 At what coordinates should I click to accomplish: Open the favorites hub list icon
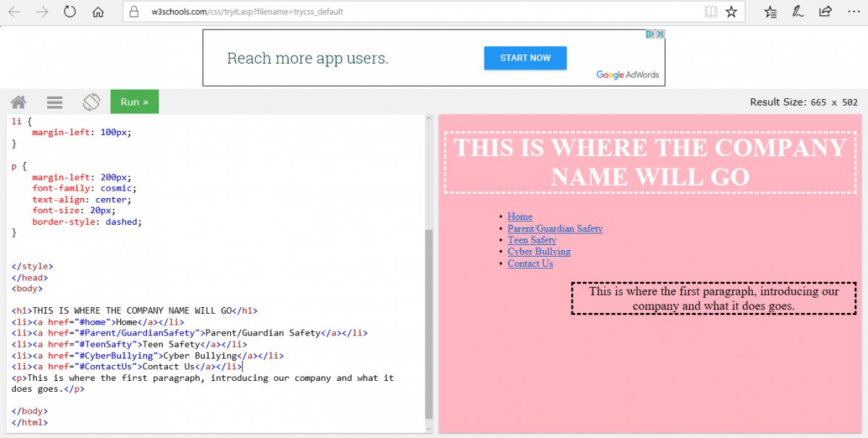pyautogui.click(x=771, y=12)
